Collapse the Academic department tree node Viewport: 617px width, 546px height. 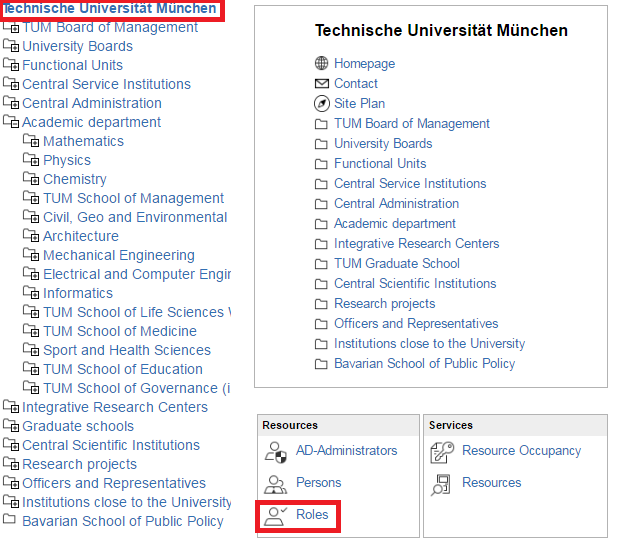[12, 123]
